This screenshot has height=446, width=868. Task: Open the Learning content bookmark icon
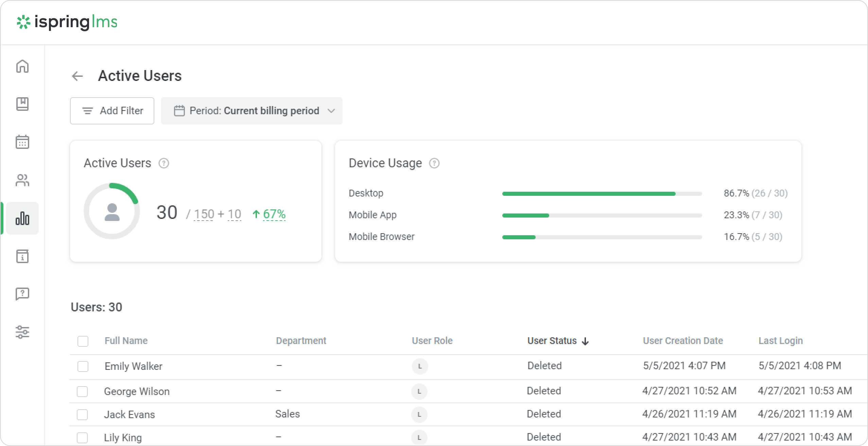(x=22, y=104)
